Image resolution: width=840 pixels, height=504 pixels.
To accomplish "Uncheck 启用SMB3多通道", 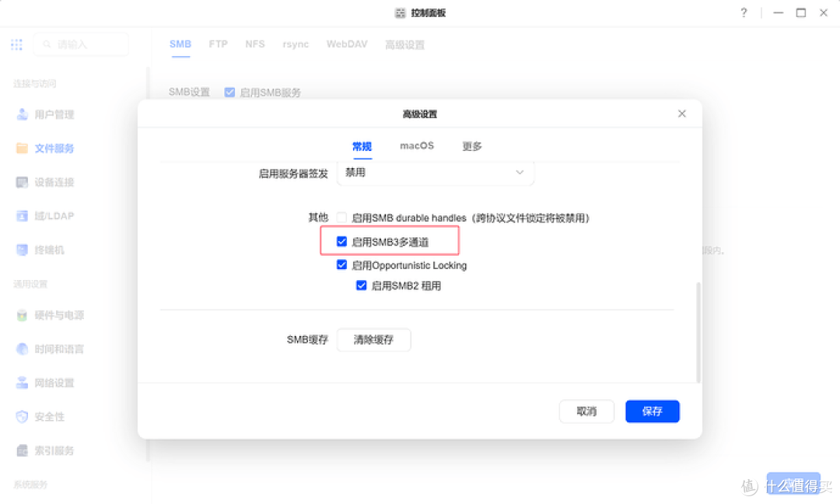I will [x=341, y=241].
